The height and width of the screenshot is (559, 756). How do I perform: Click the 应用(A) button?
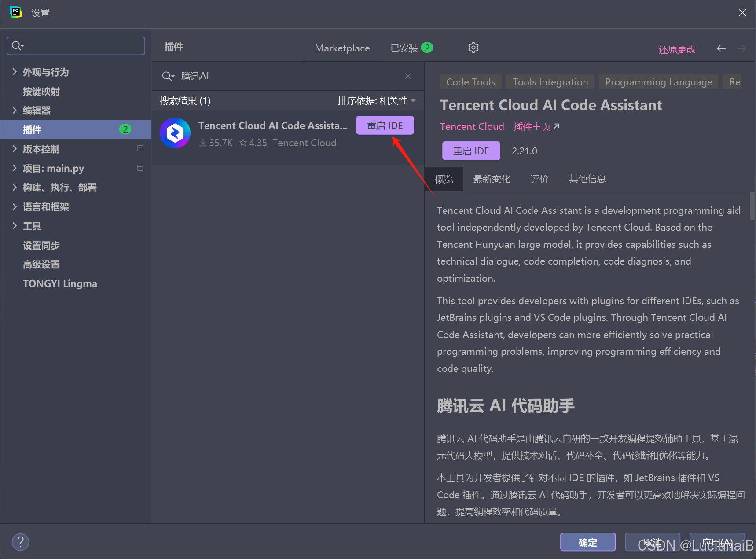pyautogui.click(x=717, y=542)
